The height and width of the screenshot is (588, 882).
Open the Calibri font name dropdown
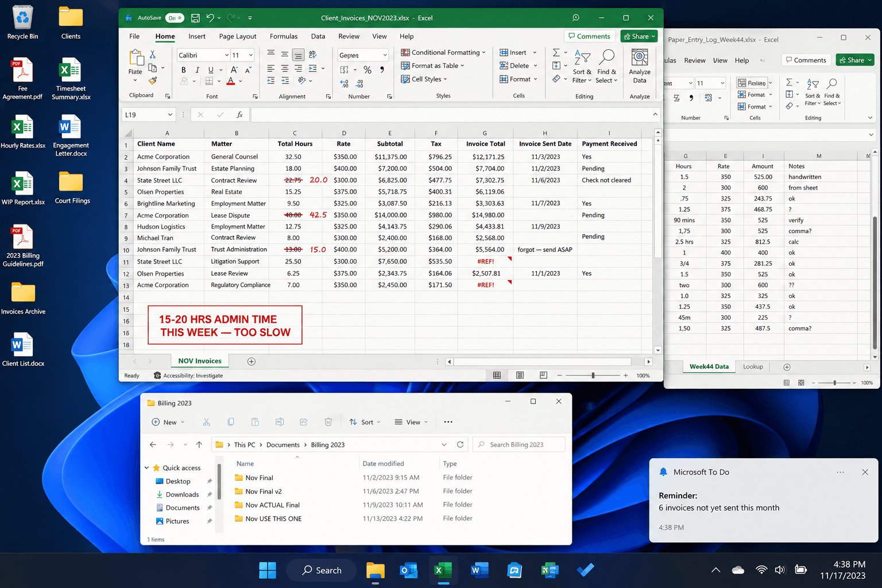[226, 55]
